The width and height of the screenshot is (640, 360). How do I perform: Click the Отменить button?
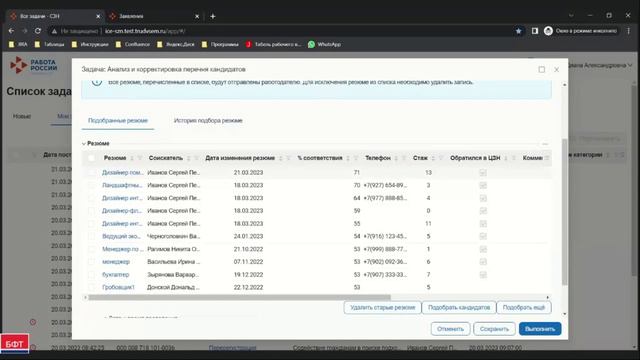(x=450, y=329)
